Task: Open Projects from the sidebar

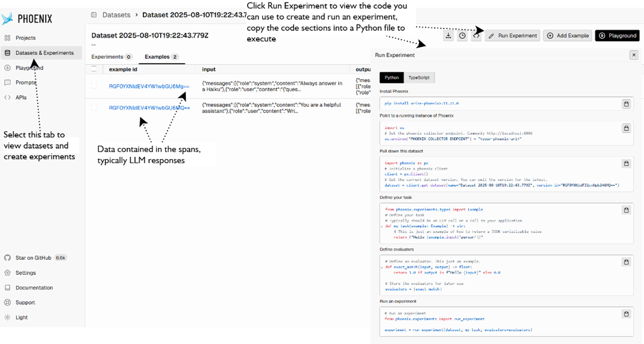Action: 25,38
